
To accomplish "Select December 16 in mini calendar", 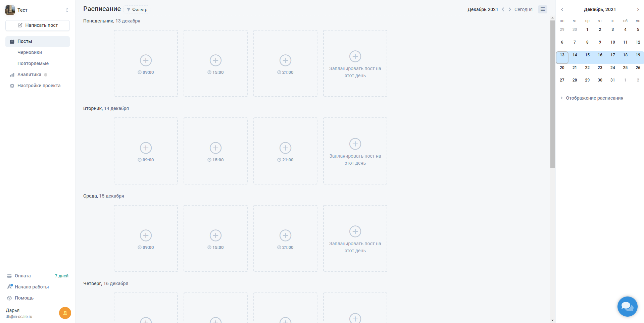I will tap(600, 55).
